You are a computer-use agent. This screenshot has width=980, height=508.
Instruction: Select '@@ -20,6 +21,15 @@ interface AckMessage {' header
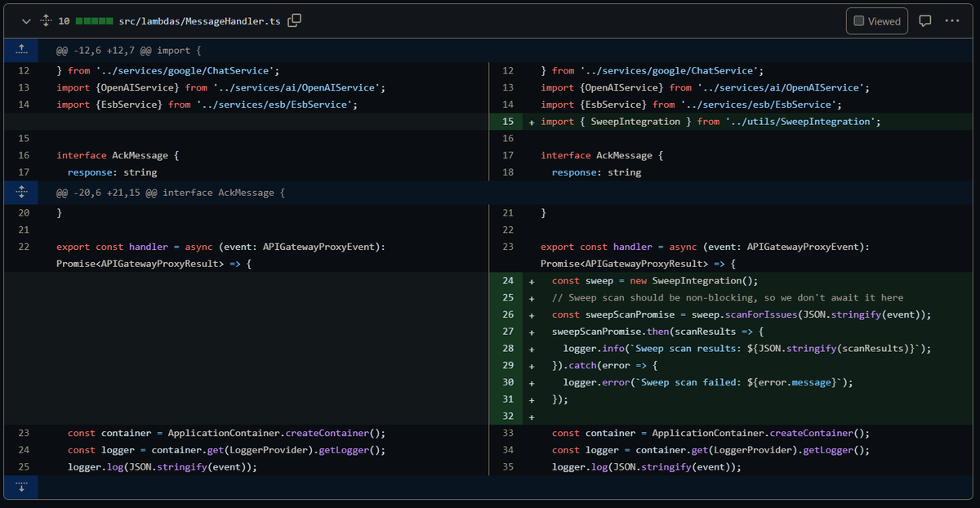(170, 193)
